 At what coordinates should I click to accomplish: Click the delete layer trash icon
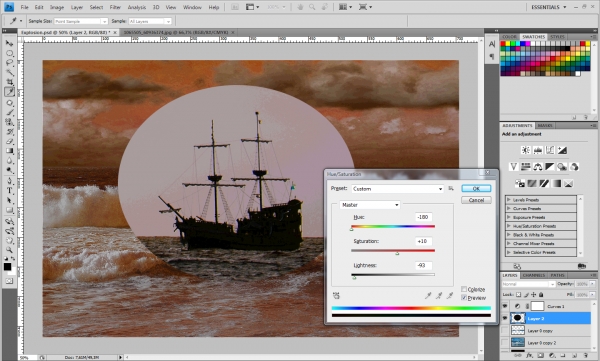(x=585, y=356)
